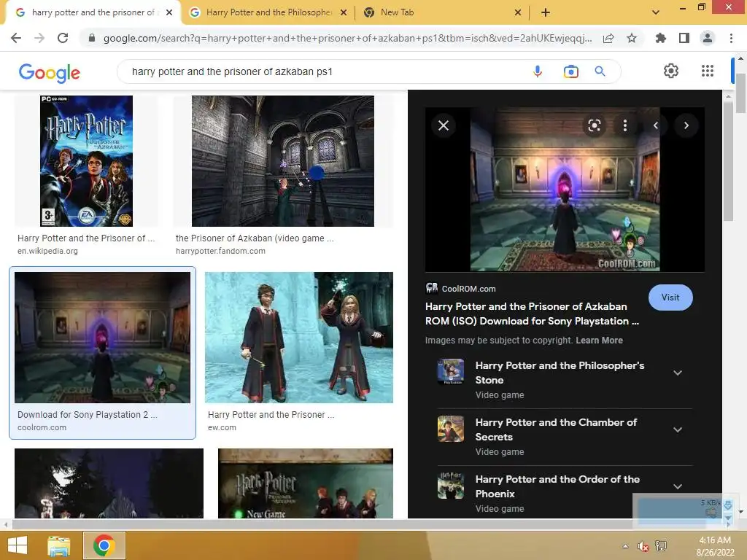Submit search with magnifier icon
The width and height of the screenshot is (747, 560).
coord(600,71)
